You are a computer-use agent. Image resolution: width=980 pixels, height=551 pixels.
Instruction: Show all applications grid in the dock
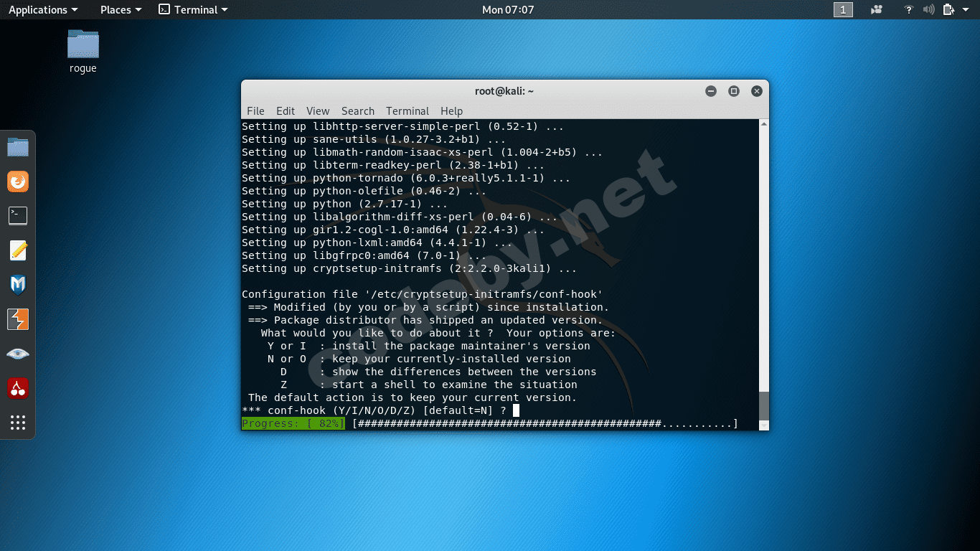[18, 423]
